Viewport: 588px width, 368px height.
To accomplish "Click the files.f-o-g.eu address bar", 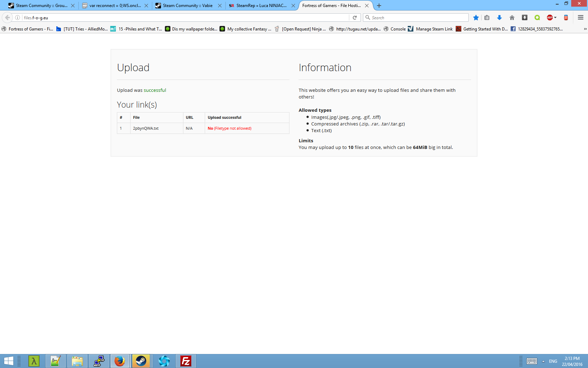I will (x=175, y=18).
